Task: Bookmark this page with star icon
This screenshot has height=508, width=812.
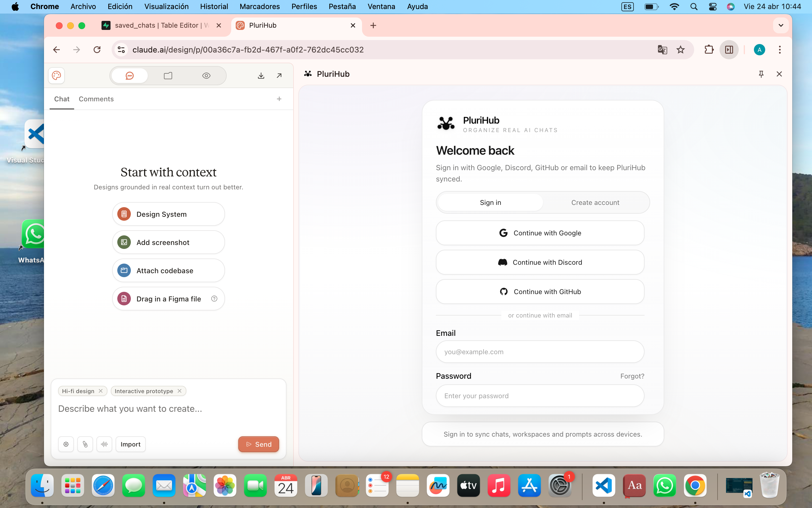Action: pyautogui.click(x=680, y=50)
